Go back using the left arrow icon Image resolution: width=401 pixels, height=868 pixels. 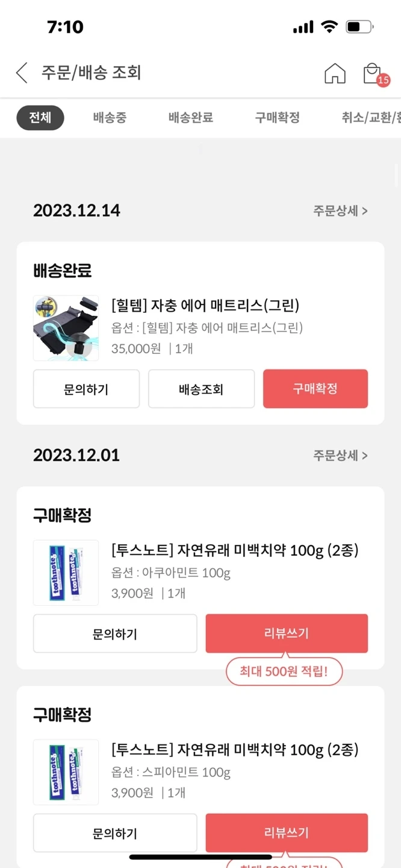click(x=20, y=72)
